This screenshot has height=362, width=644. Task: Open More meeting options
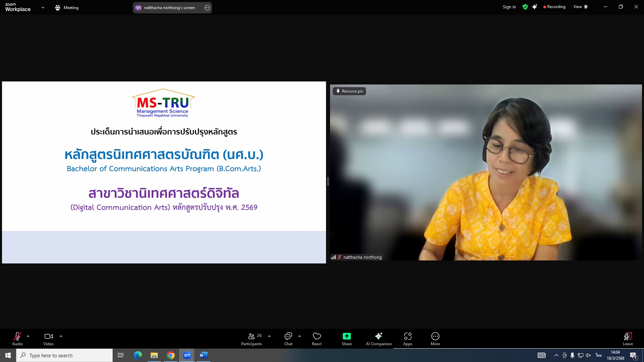[x=435, y=339]
